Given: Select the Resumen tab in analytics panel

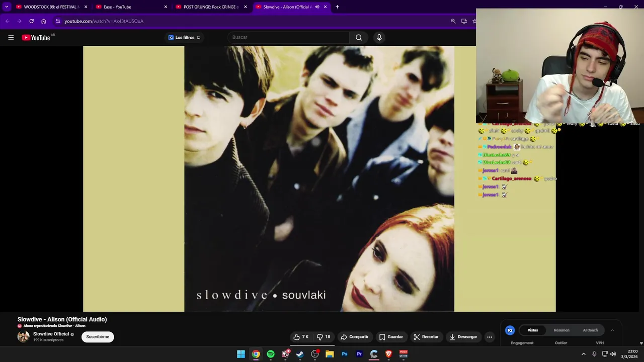Looking at the screenshot, I should pos(561,330).
